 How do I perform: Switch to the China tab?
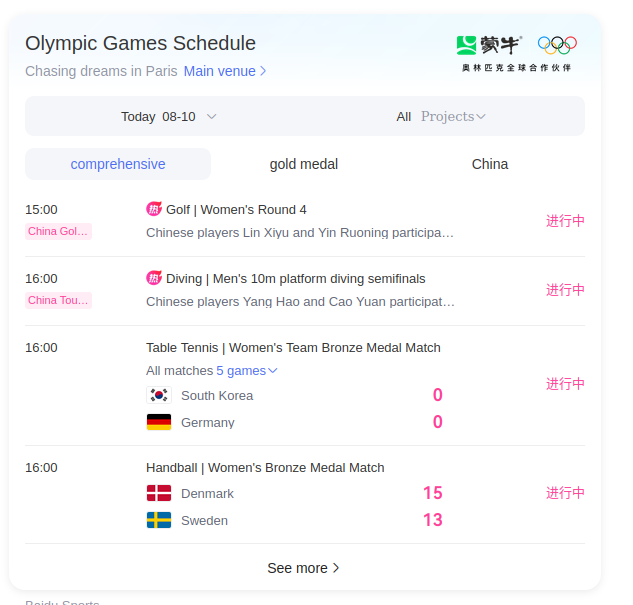click(x=490, y=164)
